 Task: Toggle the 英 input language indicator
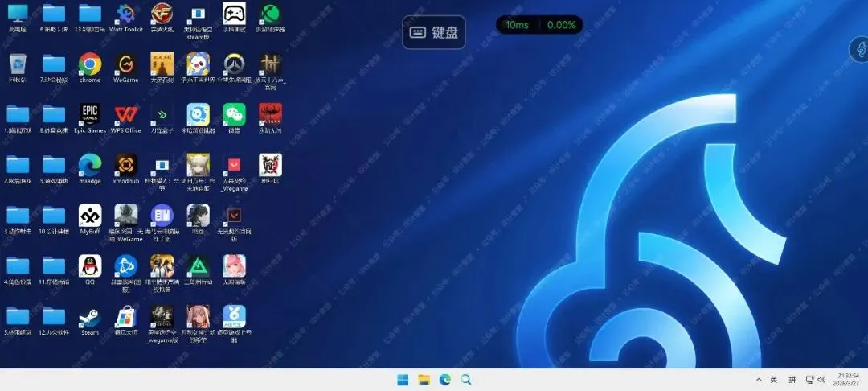(x=774, y=380)
